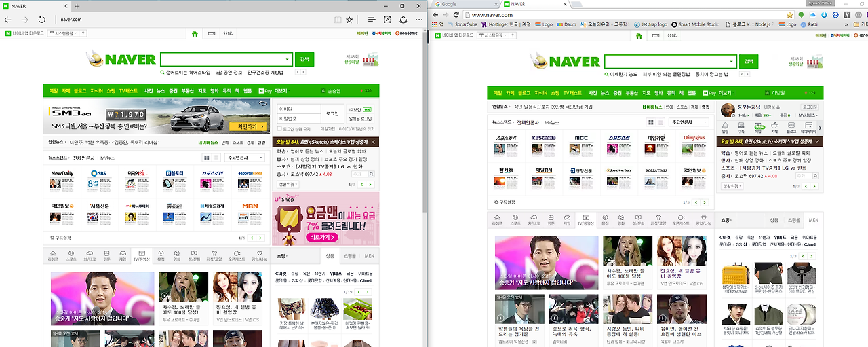Expand the Edge Naver search autocomplete arrow
This screenshot has height=347, width=868.
click(x=288, y=60)
